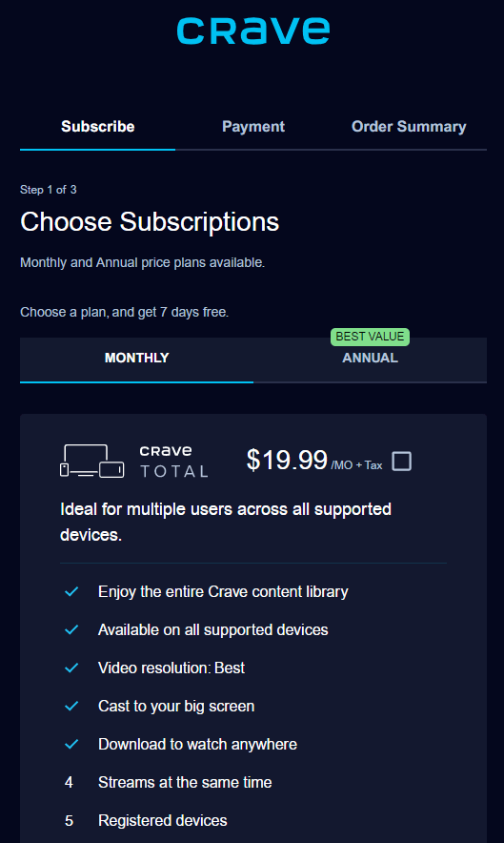The width and height of the screenshot is (504, 843).
Task: Open the Subscribe step tab
Action: click(98, 128)
